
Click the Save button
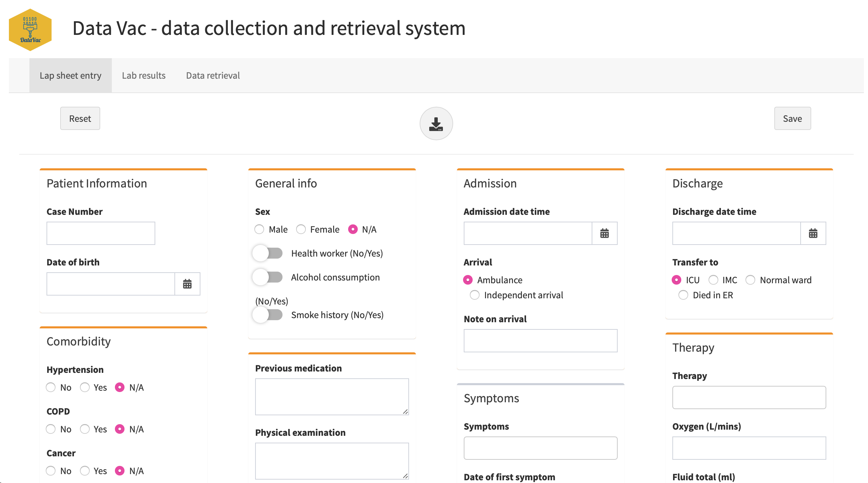pyautogui.click(x=792, y=119)
